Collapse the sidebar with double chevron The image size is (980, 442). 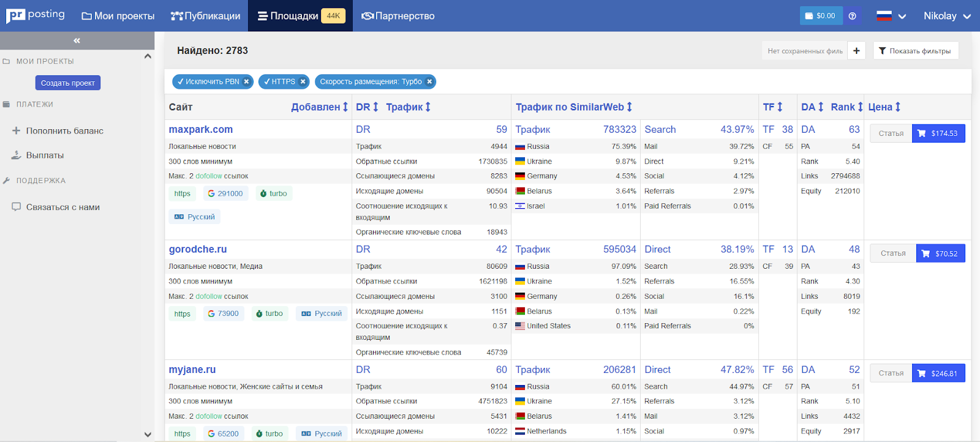[77, 40]
